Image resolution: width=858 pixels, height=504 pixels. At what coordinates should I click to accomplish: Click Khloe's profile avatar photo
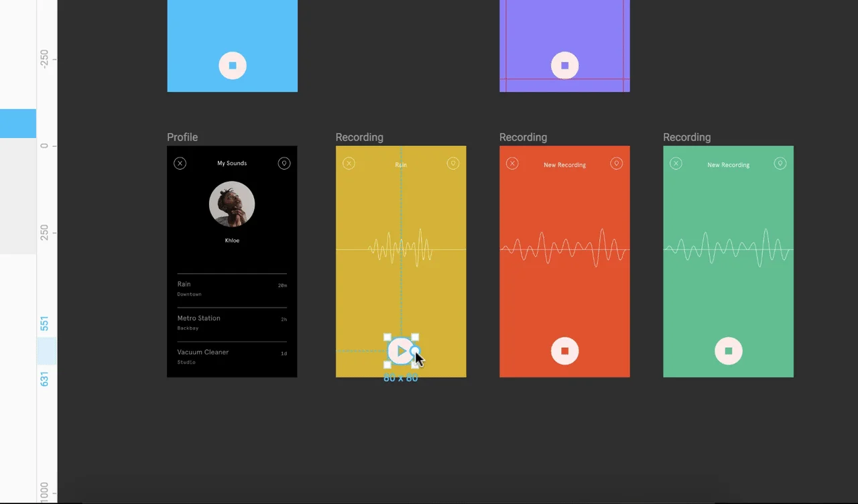click(232, 204)
